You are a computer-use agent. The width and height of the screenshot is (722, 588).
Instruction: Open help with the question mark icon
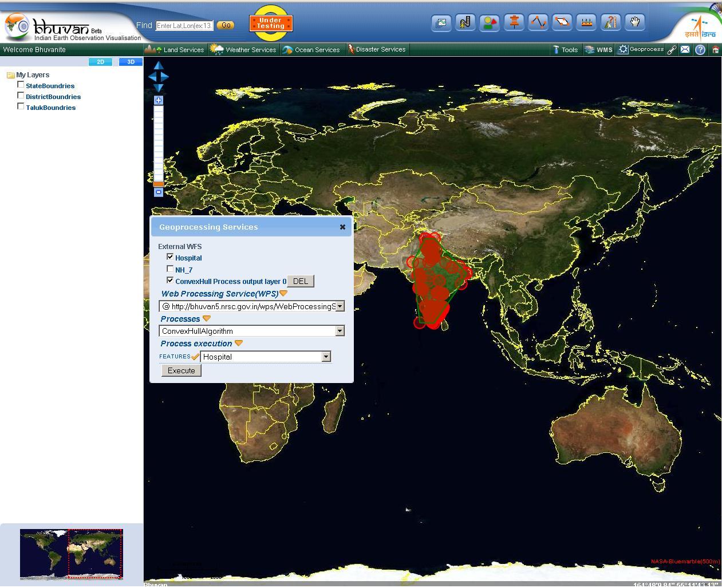coord(700,50)
